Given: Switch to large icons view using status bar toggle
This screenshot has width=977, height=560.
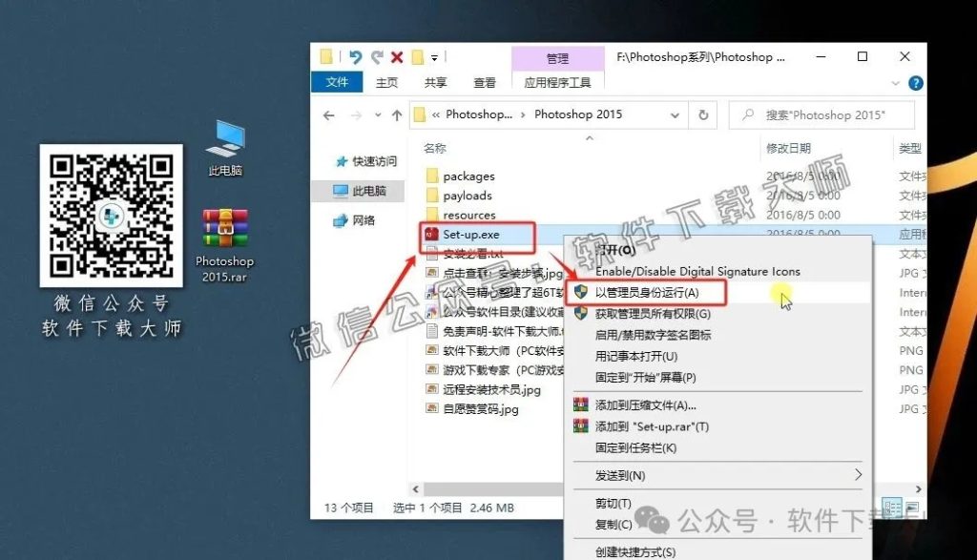Looking at the screenshot, I should click(912, 507).
